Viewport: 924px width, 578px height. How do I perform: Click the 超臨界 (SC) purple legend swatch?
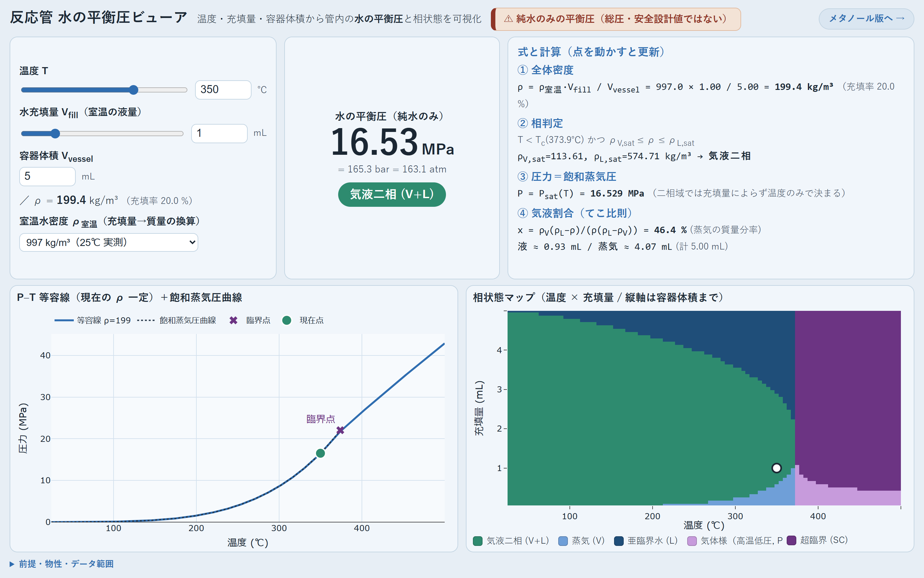click(791, 540)
